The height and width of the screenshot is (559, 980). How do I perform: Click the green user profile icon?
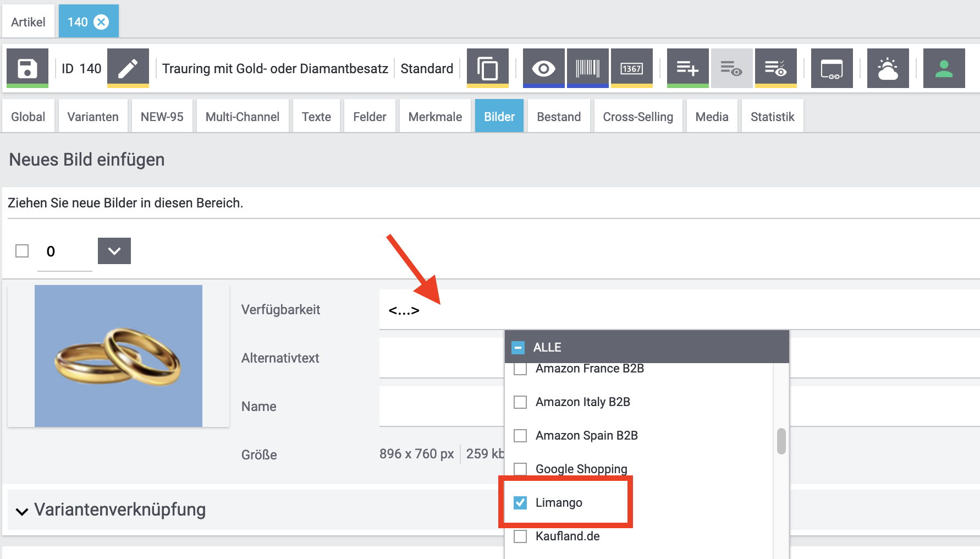[x=944, y=68]
